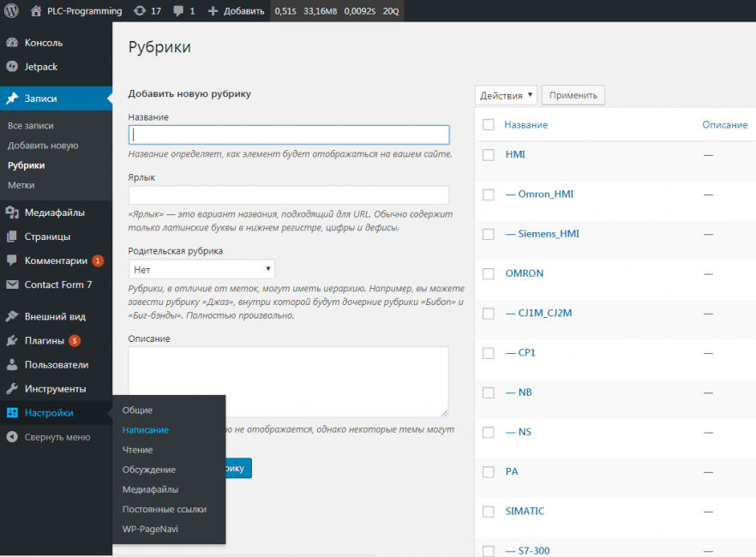Screen dimensions: 756x557
Task: Click into the Ярлык slug field
Action: click(x=288, y=195)
